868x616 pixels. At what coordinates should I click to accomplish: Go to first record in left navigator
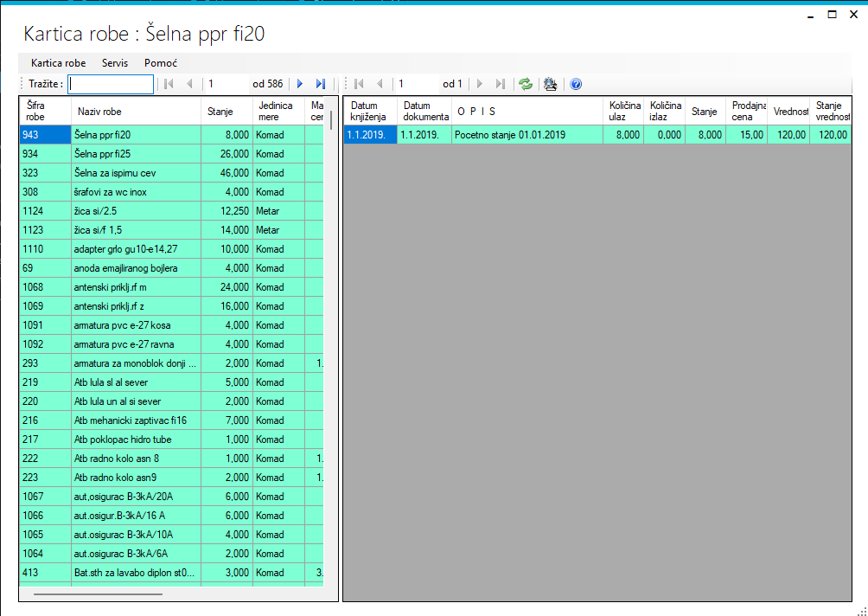coord(169,84)
